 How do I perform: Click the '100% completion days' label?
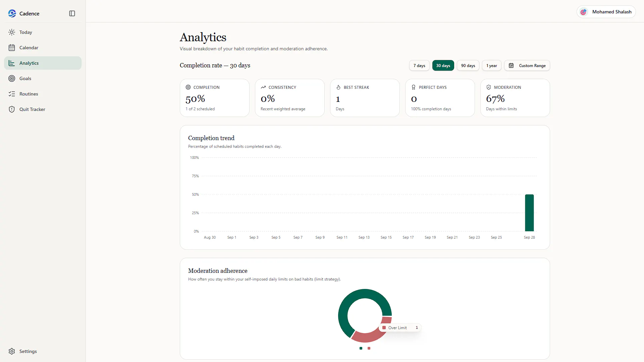point(431,109)
